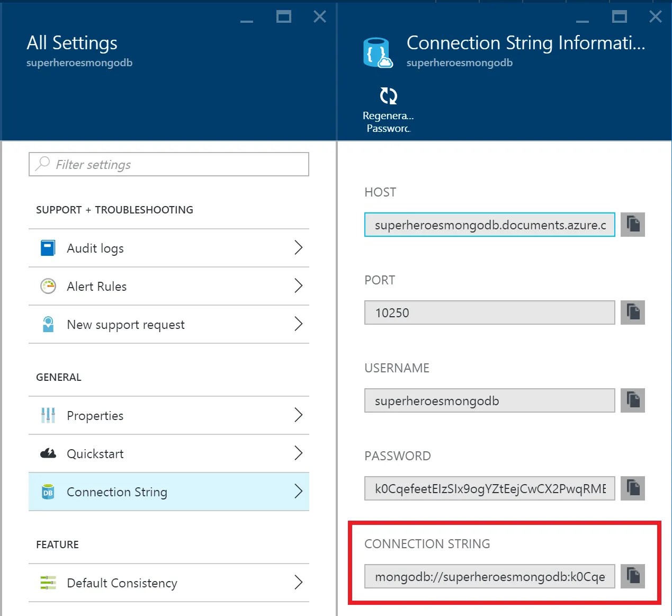Click inside the PASSWORD text field
672x616 pixels.
[x=490, y=488]
